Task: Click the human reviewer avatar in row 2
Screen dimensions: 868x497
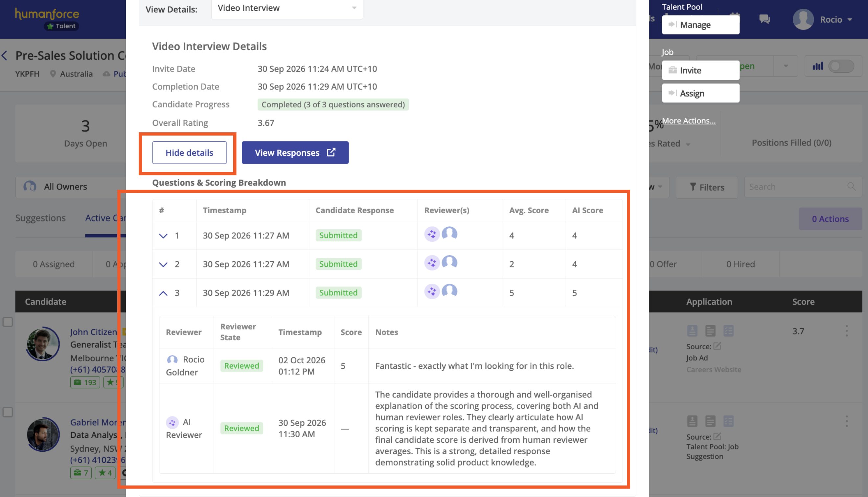Action: (449, 262)
